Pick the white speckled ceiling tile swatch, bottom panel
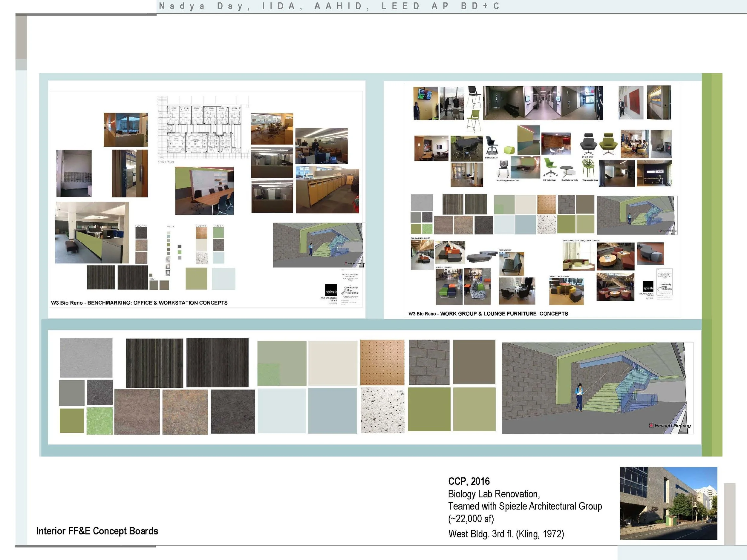 [x=382, y=410]
